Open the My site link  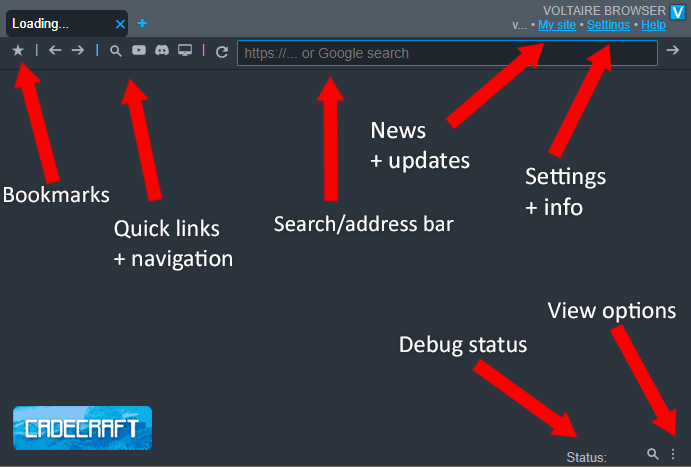point(556,25)
